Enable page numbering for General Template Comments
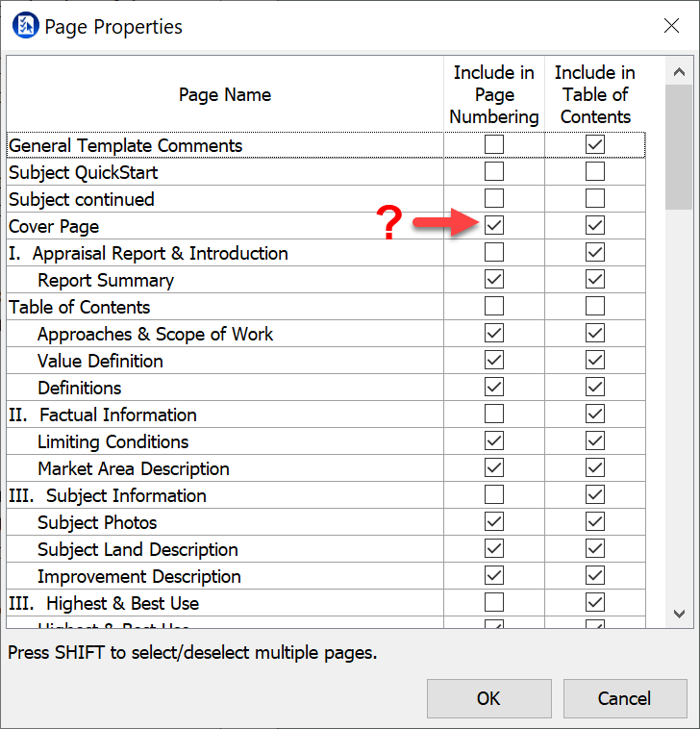700x729 pixels. [x=494, y=145]
